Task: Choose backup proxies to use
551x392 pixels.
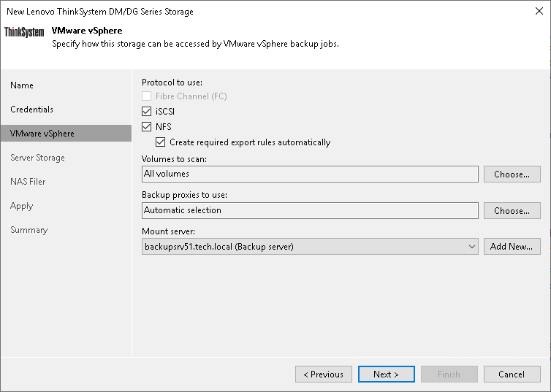Action: click(x=512, y=210)
